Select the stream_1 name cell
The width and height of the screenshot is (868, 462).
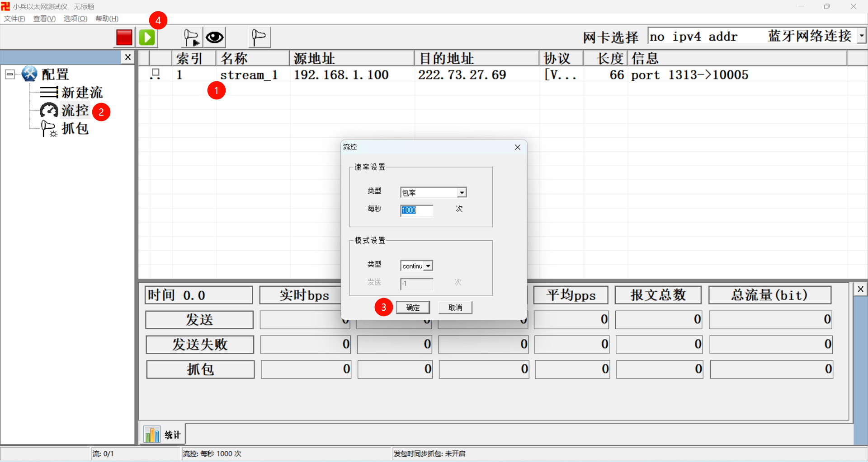tap(249, 75)
